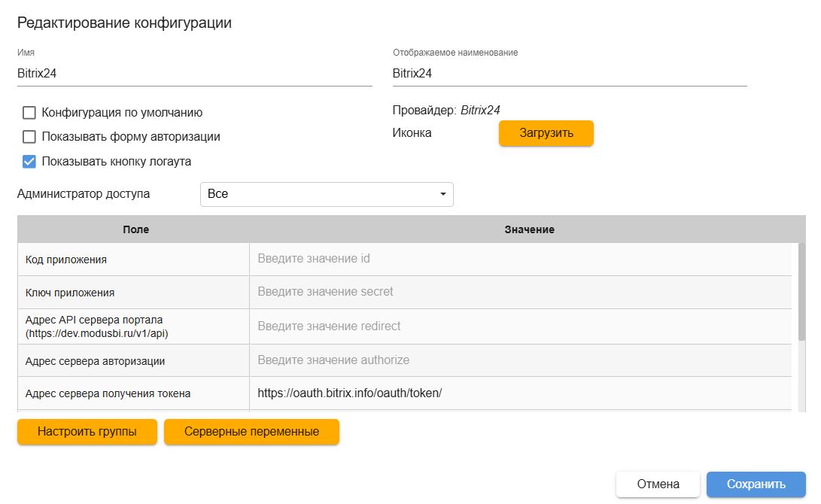This screenshot has width=821, height=504.
Task: Focus the Имя input field
Action: (x=194, y=74)
